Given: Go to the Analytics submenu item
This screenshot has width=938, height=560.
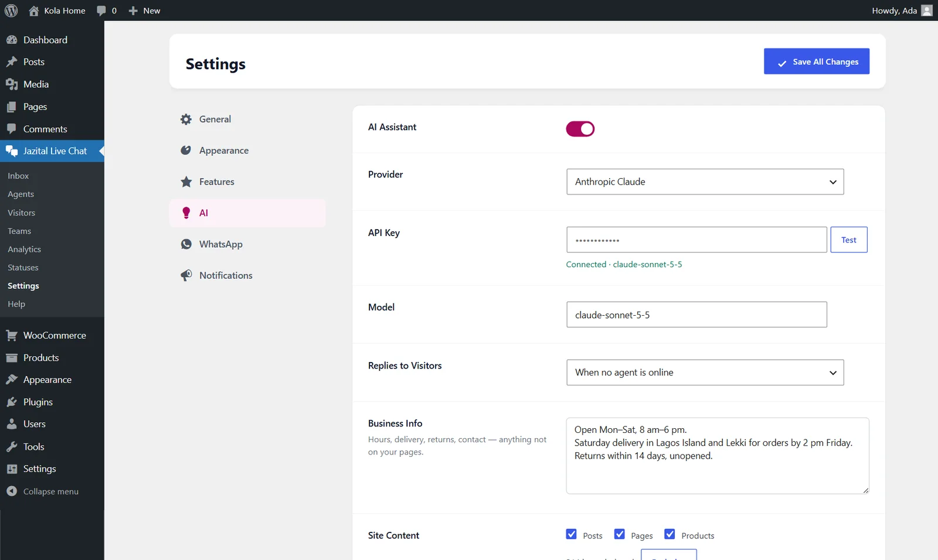Looking at the screenshot, I should [24, 250].
